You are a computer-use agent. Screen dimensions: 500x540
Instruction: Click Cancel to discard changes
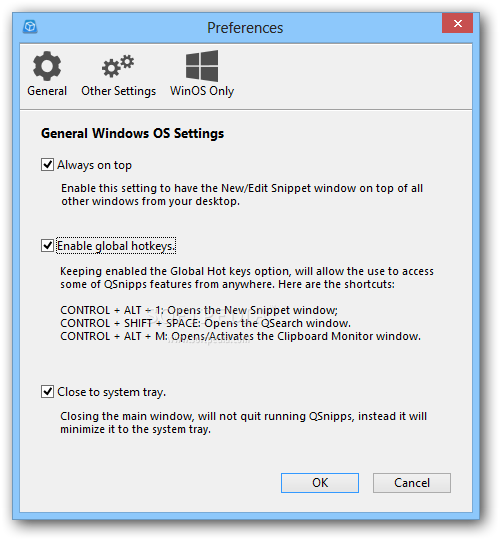tap(412, 482)
